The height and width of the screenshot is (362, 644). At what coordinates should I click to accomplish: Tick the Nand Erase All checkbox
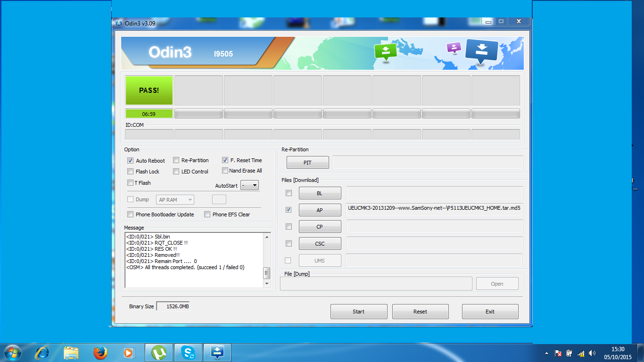(225, 171)
